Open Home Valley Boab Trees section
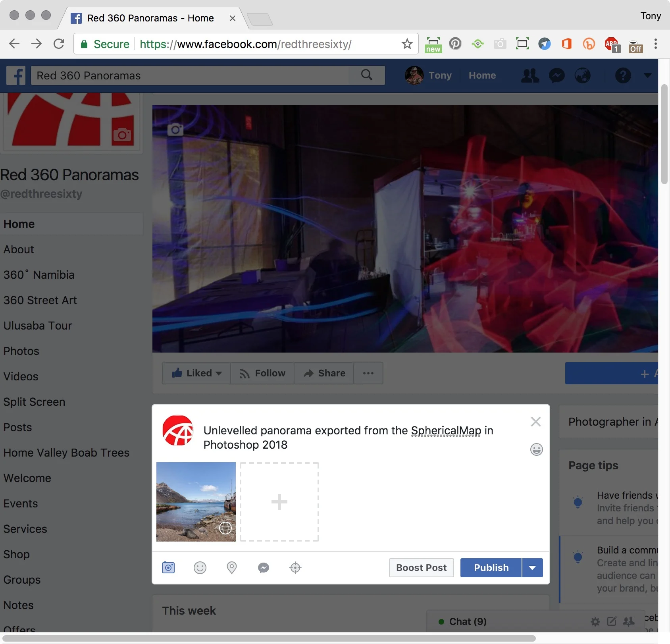 pos(66,453)
